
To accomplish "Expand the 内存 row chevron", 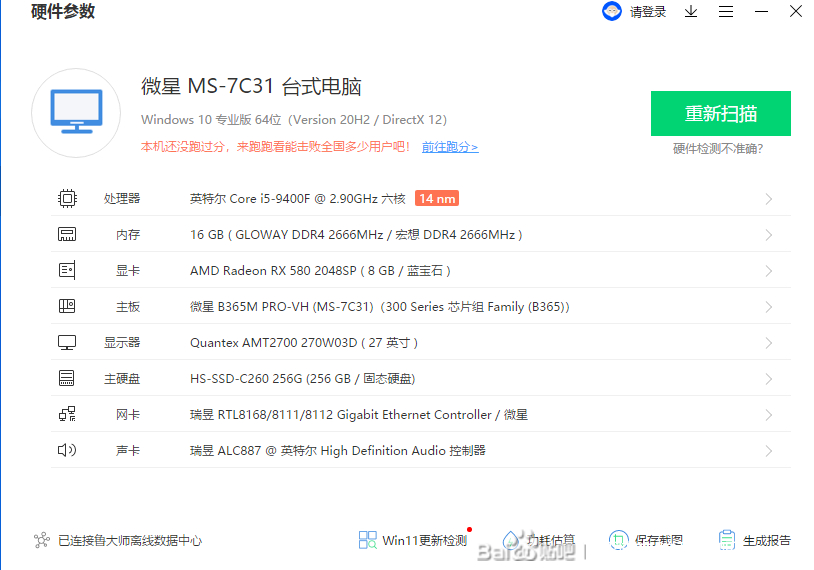I will click(769, 235).
